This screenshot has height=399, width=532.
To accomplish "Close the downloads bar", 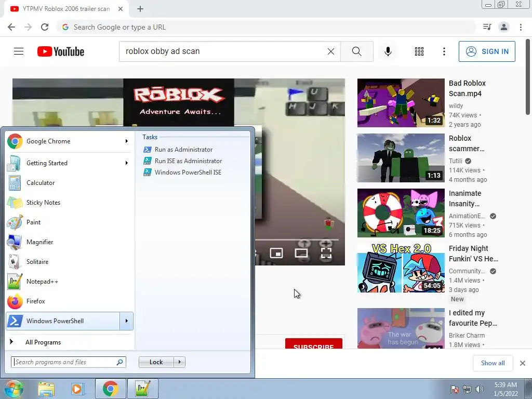I will (523, 363).
